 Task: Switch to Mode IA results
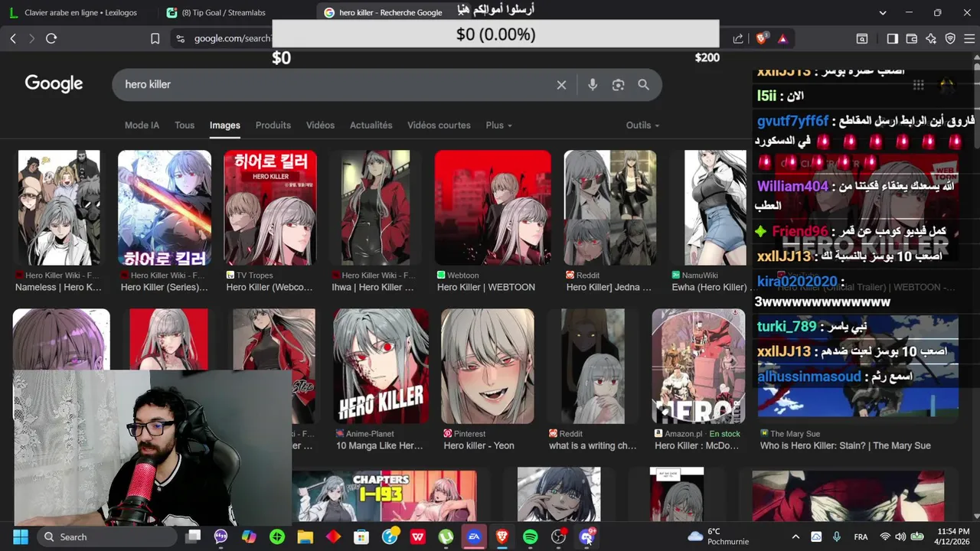point(142,125)
